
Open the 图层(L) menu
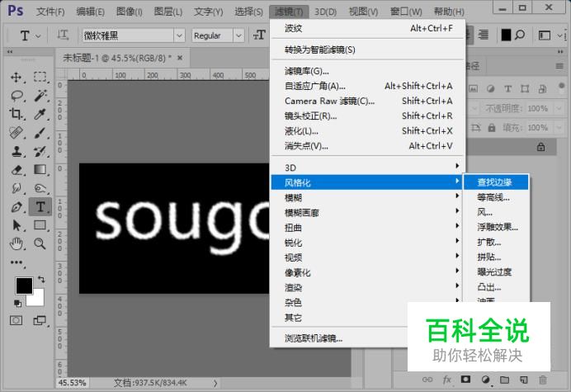click(168, 12)
